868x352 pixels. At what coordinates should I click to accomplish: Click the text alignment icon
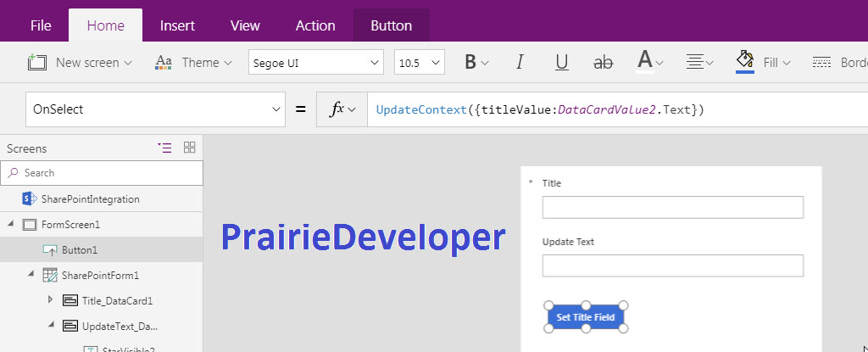click(x=694, y=62)
